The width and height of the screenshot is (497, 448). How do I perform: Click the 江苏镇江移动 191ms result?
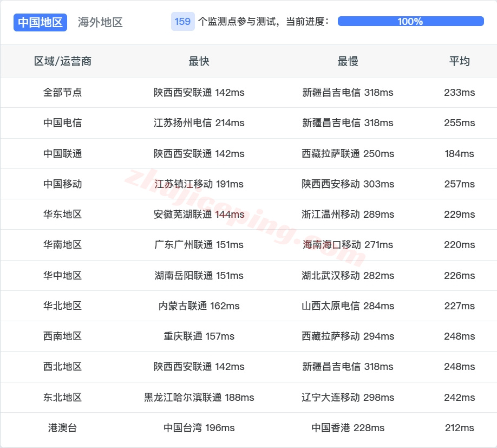[x=199, y=184]
